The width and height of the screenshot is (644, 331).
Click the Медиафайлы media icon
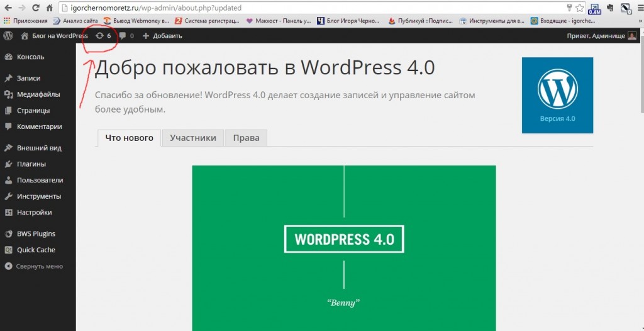click(8, 94)
